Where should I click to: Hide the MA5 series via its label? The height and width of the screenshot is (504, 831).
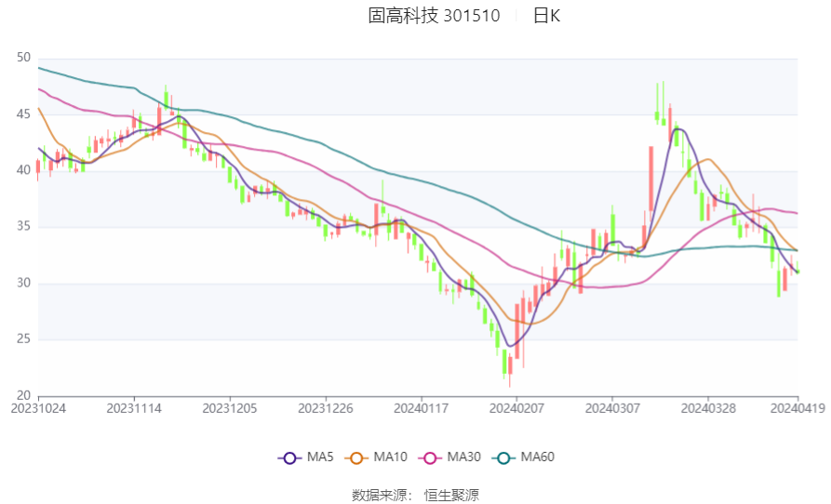pos(320,458)
